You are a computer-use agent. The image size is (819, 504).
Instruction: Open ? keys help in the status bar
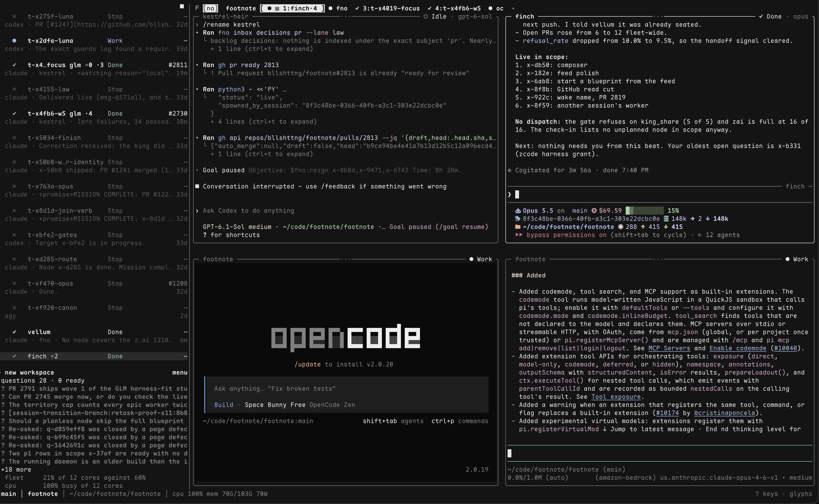766,494
